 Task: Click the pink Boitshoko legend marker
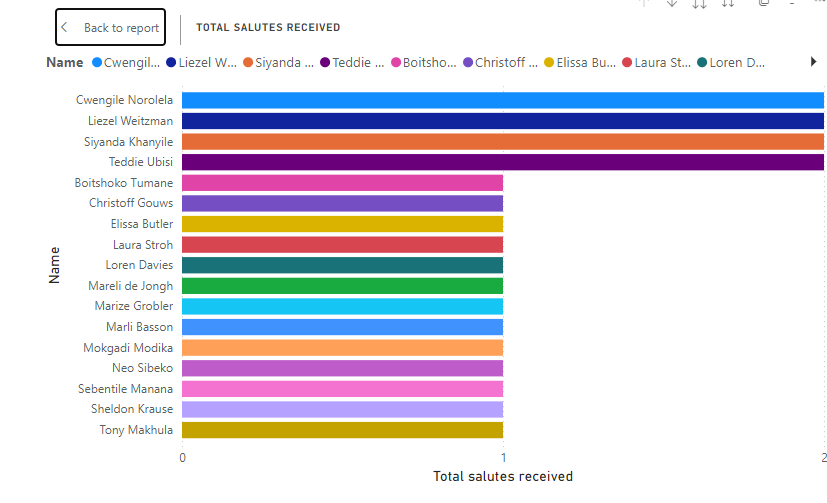(x=396, y=62)
